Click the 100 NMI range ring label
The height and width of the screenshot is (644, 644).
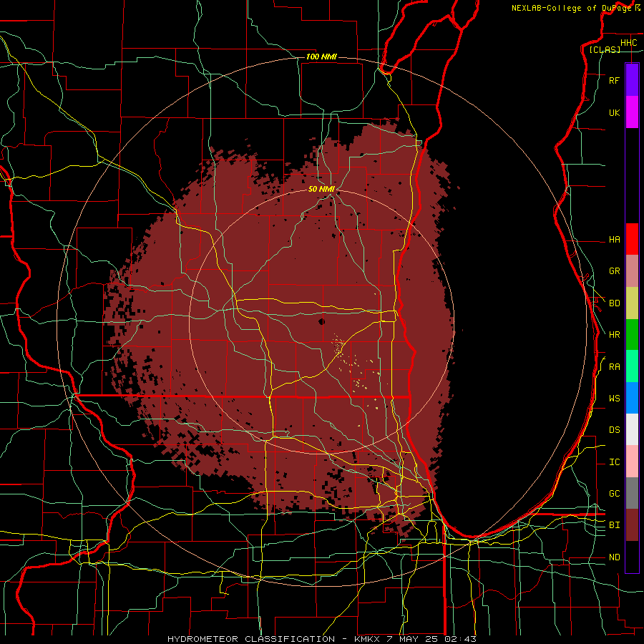(321, 57)
